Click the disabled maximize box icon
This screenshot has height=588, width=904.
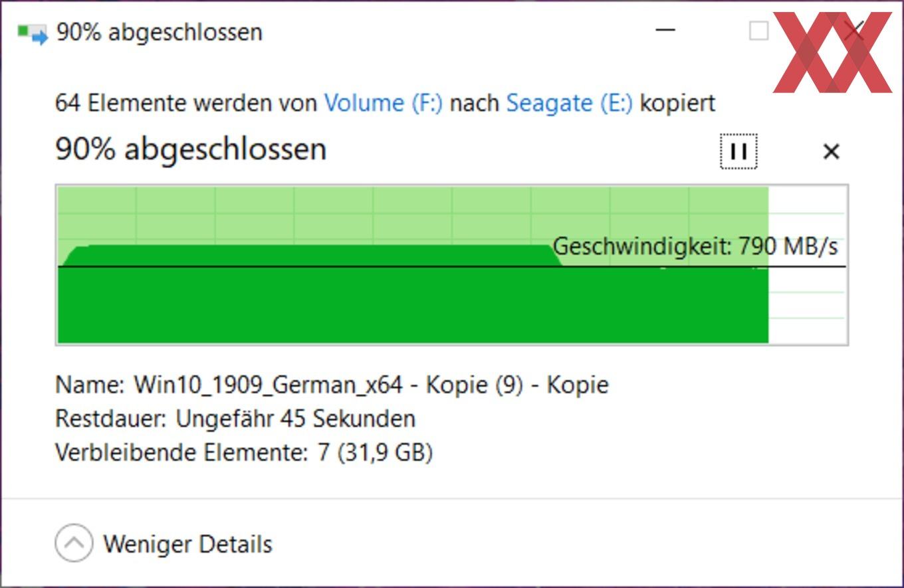[758, 31]
